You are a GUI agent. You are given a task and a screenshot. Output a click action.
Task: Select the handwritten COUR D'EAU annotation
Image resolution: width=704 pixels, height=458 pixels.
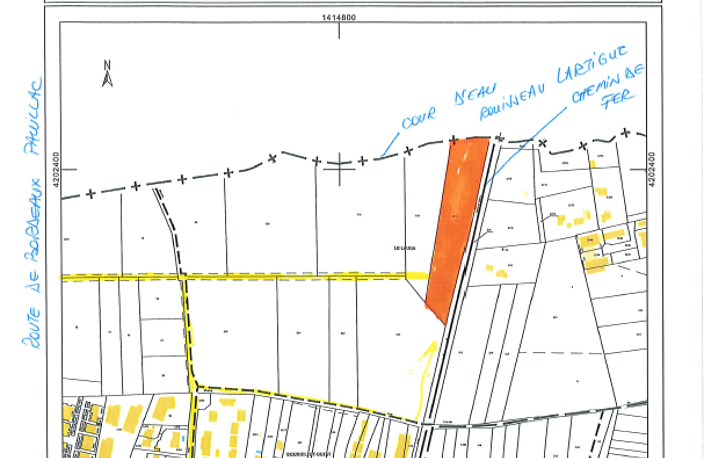(x=449, y=106)
